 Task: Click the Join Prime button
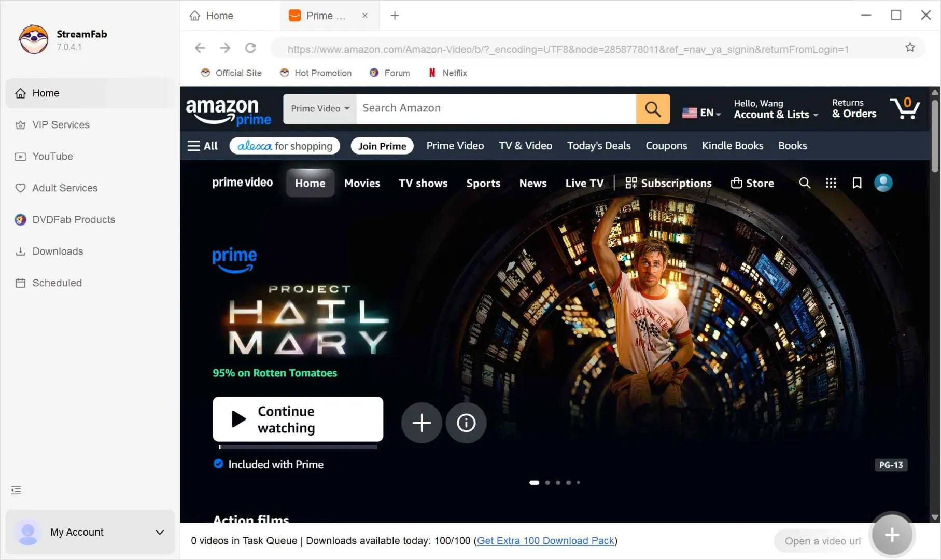pos(382,146)
